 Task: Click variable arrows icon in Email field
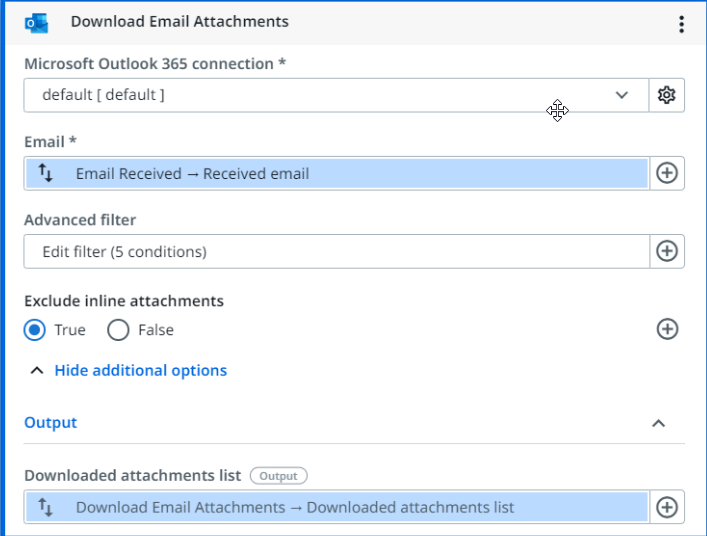pos(46,173)
